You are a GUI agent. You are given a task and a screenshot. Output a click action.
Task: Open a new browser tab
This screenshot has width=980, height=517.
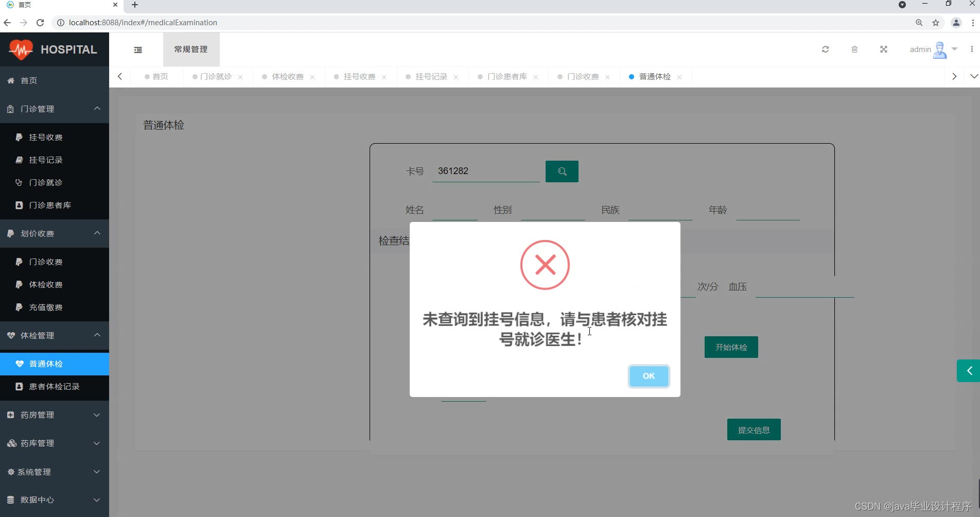pyautogui.click(x=135, y=5)
